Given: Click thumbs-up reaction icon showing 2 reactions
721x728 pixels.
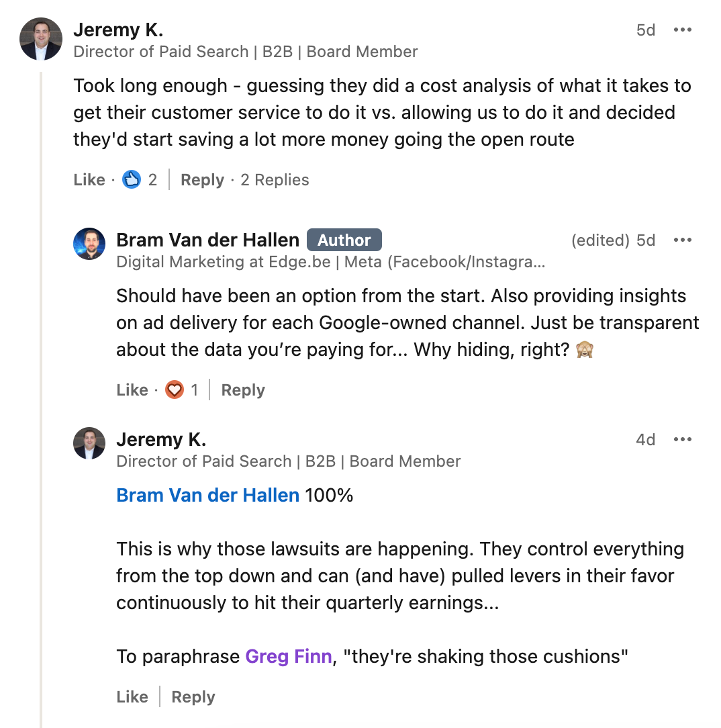Looking at the screenshot, I should coord(132,179).
